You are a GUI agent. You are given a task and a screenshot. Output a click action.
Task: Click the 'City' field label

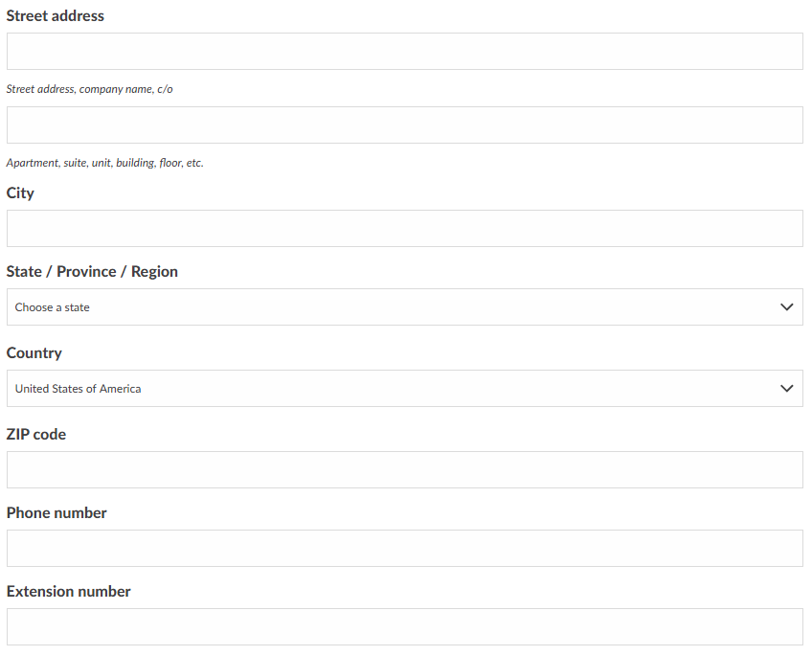point(20,193)
